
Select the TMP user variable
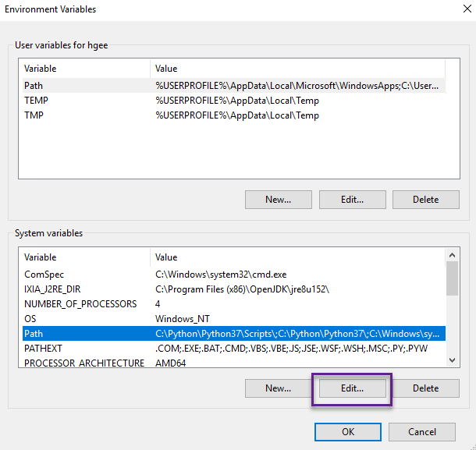tap(34, 115)
